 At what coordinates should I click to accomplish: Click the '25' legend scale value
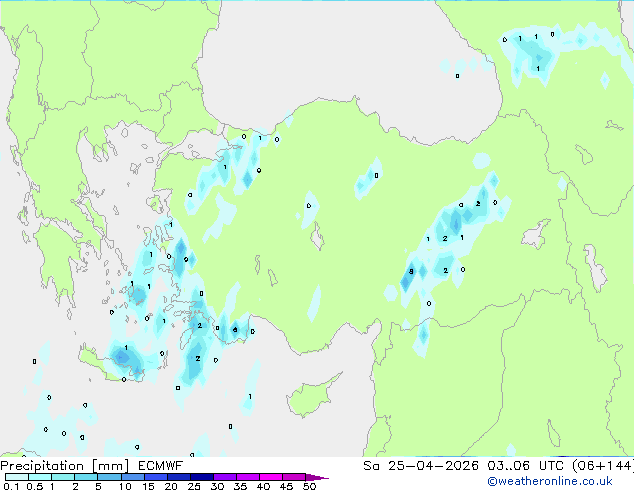tap(194, 486)
